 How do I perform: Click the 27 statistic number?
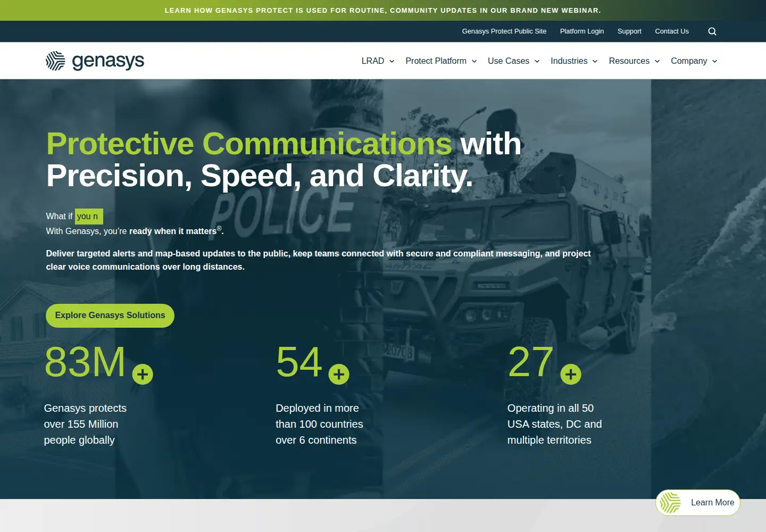click(531, 362)
